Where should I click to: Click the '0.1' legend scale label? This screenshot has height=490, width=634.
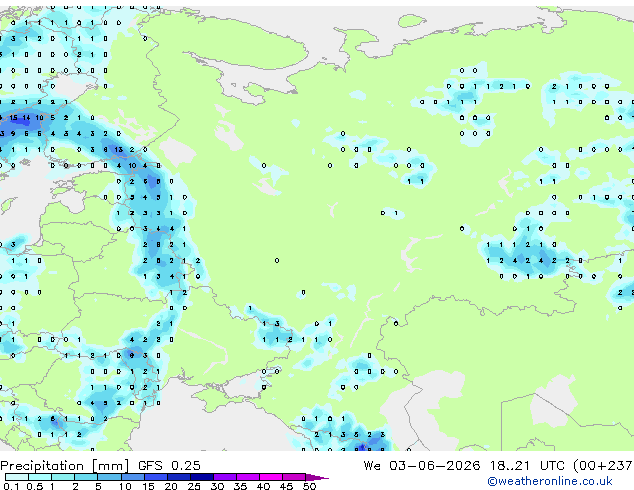coord(12,486)
